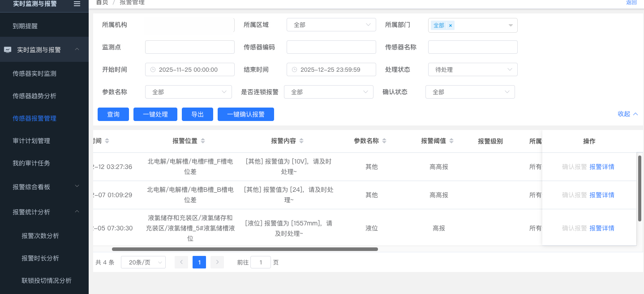
Task: Open the 是否连锁报警 dropdown
Action: (x=328, y=92)
